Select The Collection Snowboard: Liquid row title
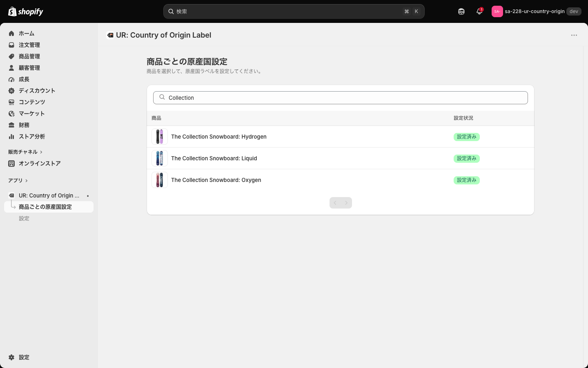The image size is (588, 368). (214, 158)
